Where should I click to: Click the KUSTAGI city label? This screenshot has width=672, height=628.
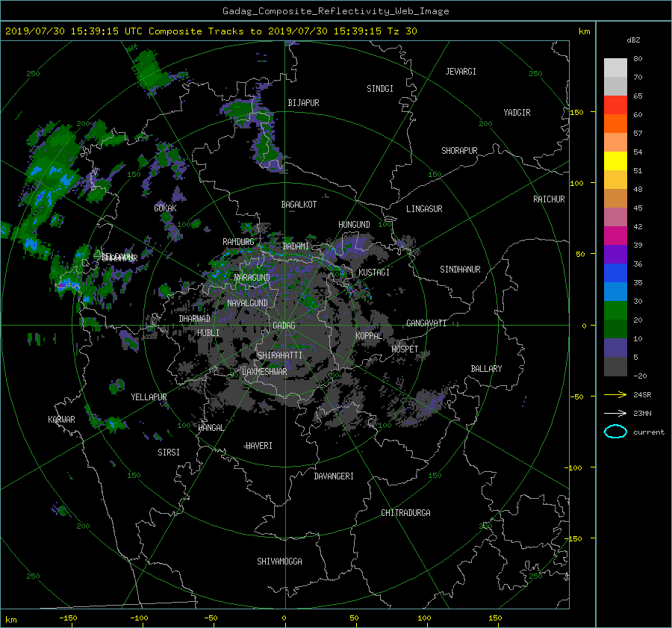pyautogui.click(x=374, y=273)
